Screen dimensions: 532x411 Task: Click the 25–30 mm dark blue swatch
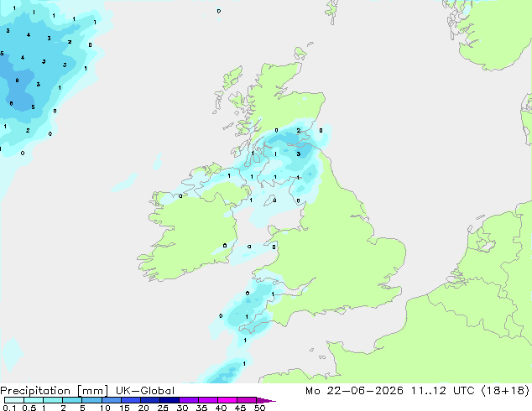tap(169, 400)
